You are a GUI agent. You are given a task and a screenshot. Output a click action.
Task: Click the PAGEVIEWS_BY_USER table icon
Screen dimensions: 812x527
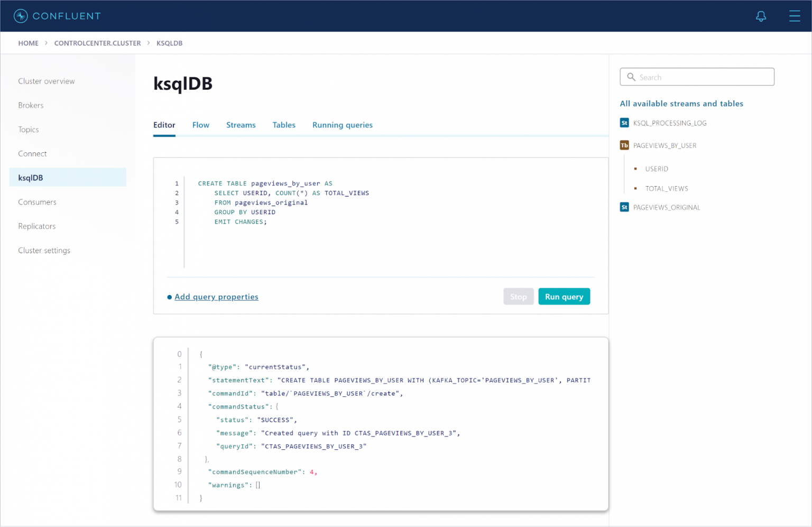coord(624,145)
